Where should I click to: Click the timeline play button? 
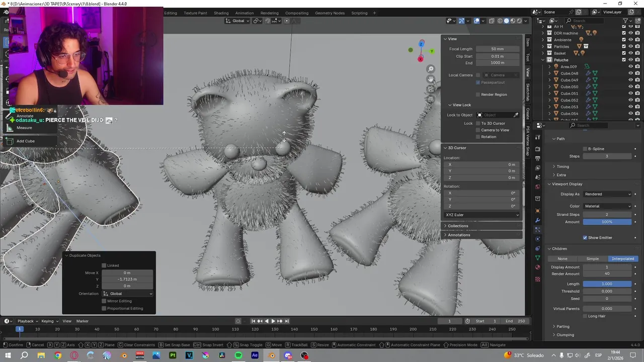tap(273, 321)
